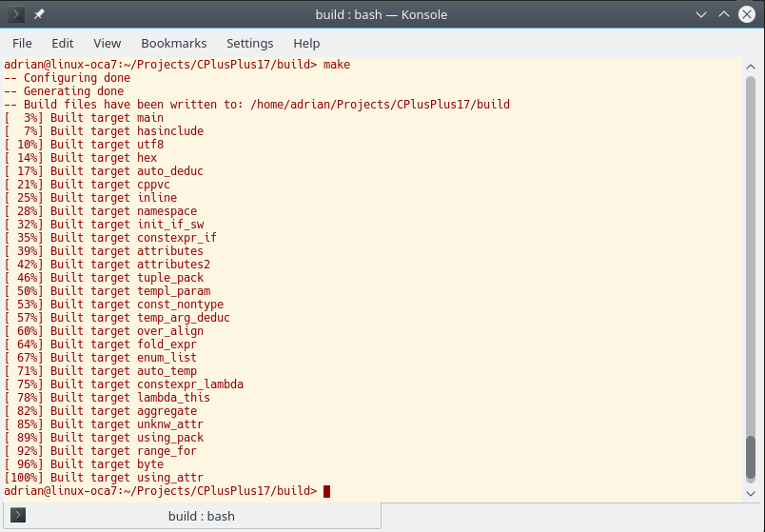Screen dimensions: 765x532
Task: Click the terminal icon in the title bar
Action: click(15, 14)
